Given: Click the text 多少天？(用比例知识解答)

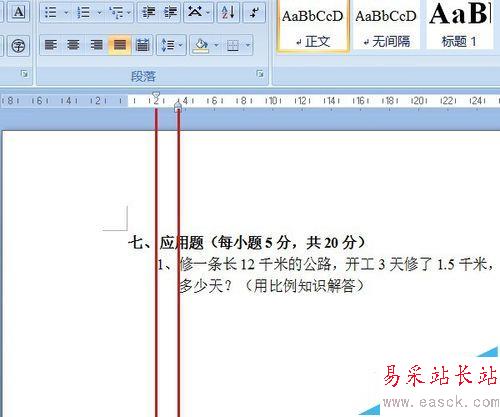Looking at the screenshot, I should (273, 286).
